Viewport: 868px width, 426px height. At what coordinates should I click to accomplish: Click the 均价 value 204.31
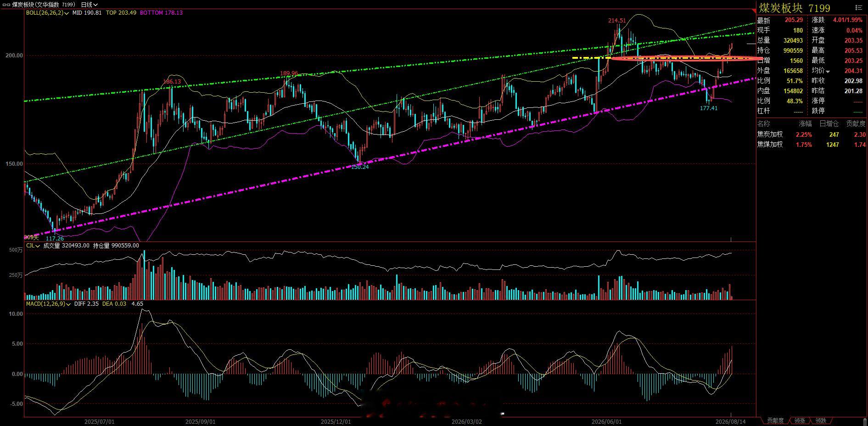(x=853, y=71)
